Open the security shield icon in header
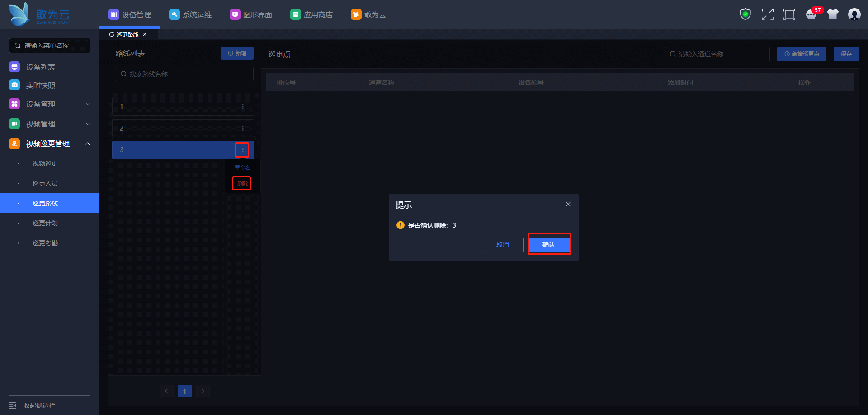 [x=745, y=14]
